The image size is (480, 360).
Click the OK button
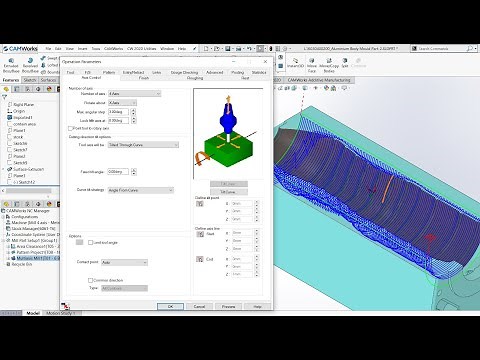170,306
